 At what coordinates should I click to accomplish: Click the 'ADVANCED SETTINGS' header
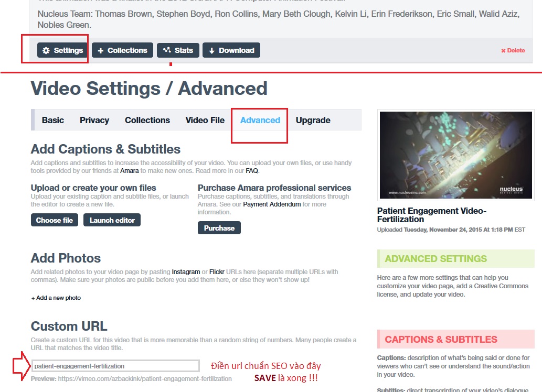tap(435, 259)
